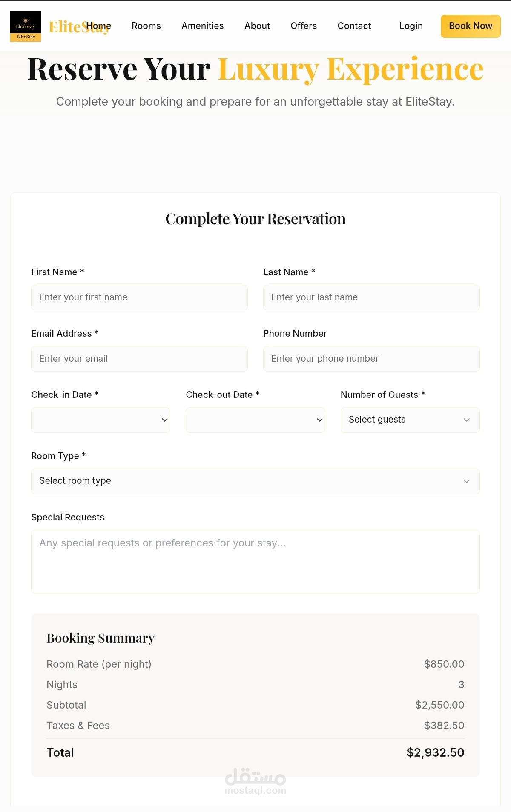View the Offers page
Screen dimensions: 511x812
(x=304, y=26)
